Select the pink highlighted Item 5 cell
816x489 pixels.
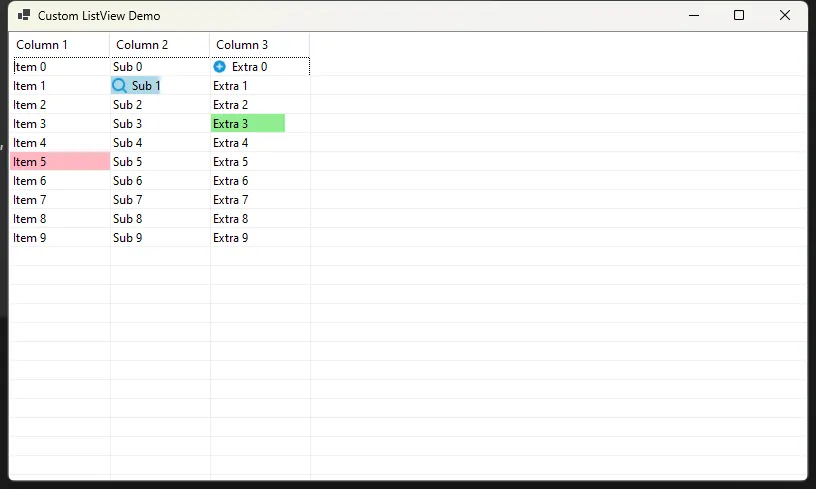click(59, 162)
